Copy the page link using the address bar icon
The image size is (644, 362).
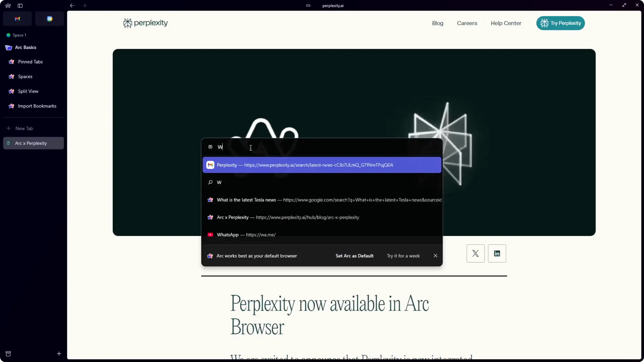[x=308, y=5]
